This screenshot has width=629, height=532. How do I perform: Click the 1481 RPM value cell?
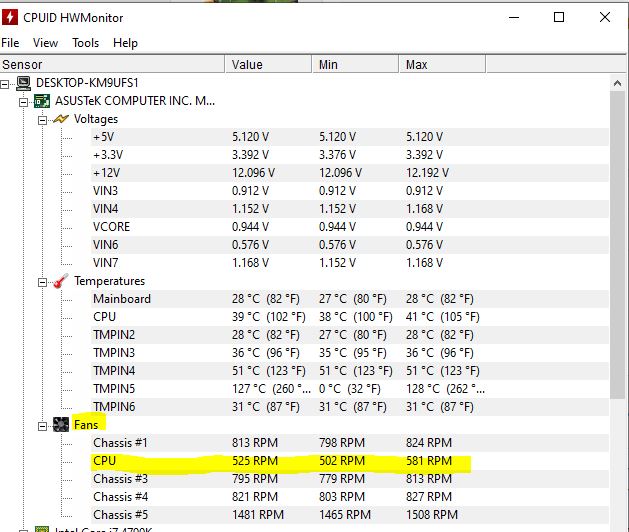click(258, 515)
